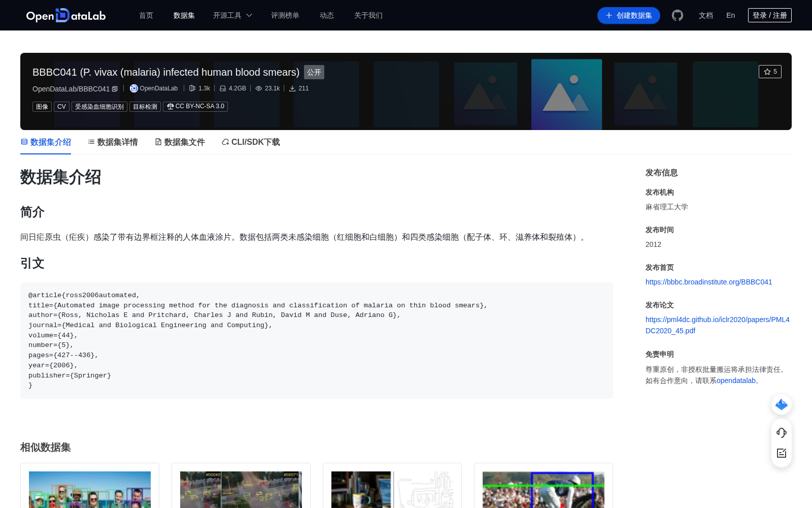
Task: Open the similar dataset with face boxes thumbnail
Action: (x=90, y=490)
